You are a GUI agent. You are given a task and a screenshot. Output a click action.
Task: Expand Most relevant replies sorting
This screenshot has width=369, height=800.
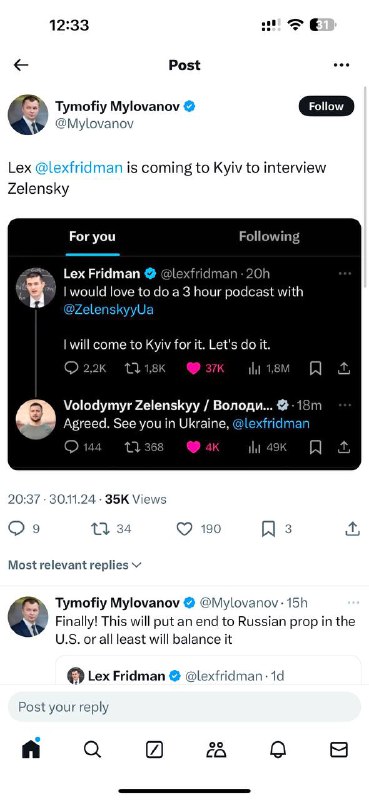pos(75,565)
